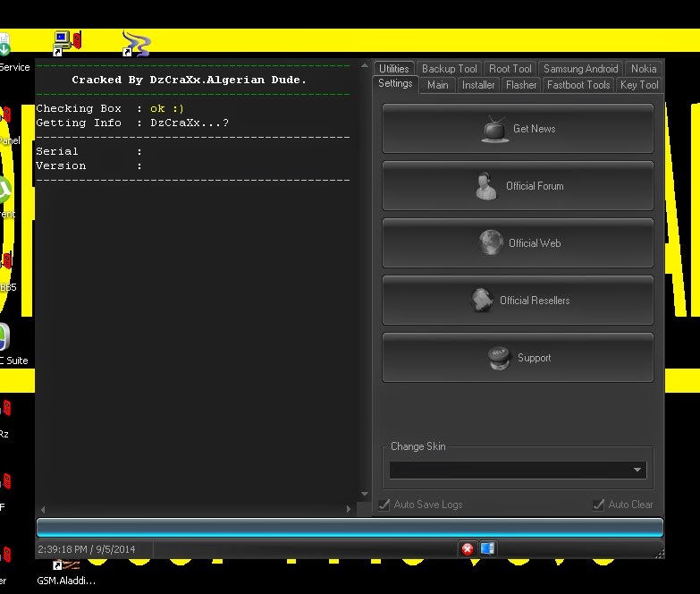Open the Official Web button
The width and height of the screenshot is (700, 594).
[518, 243]
